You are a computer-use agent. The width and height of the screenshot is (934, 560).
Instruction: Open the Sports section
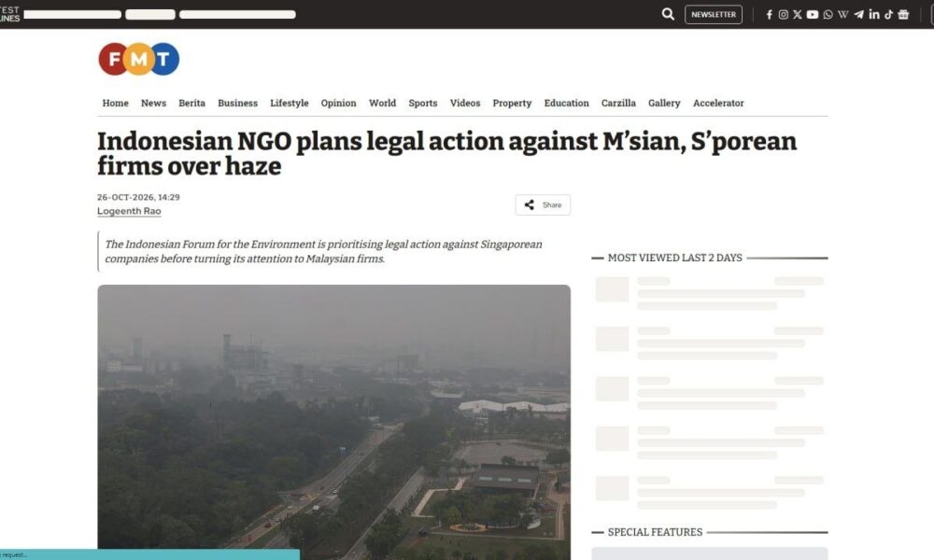[x=423, y=103]
